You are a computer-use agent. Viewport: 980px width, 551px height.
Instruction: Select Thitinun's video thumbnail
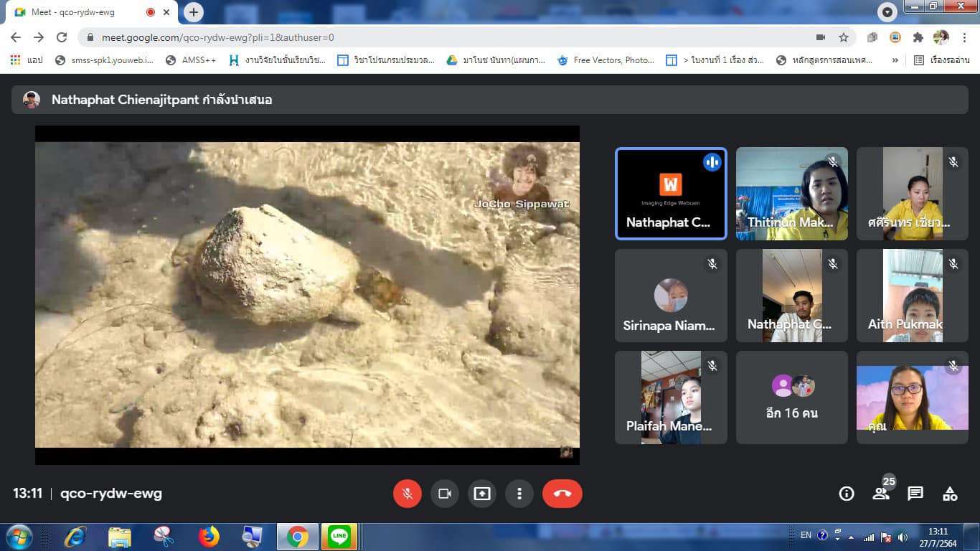coord(791,194)
